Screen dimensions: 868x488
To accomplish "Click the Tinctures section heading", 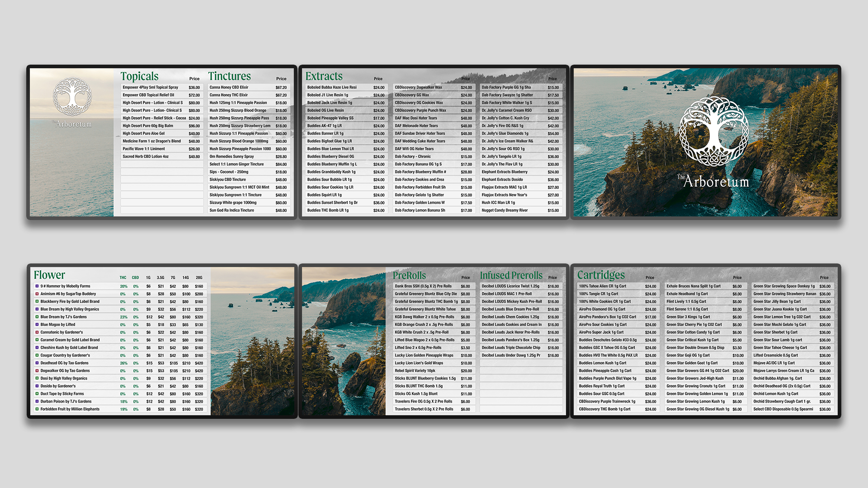I will coord(229,76).
